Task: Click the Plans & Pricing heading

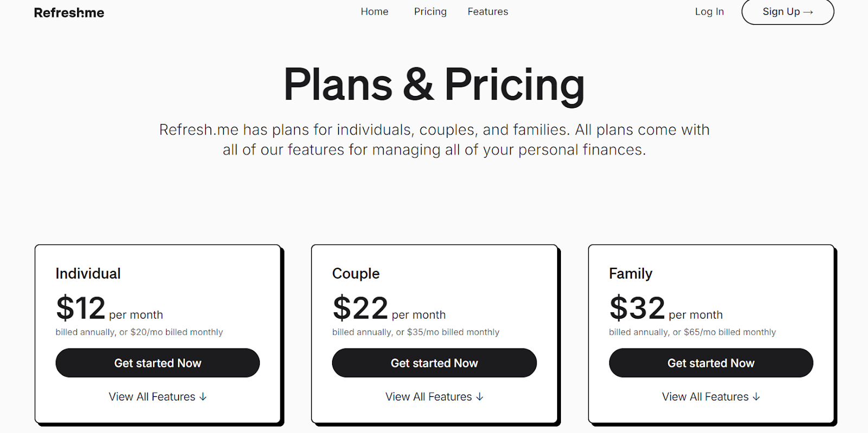Action: tap(434, 85)
